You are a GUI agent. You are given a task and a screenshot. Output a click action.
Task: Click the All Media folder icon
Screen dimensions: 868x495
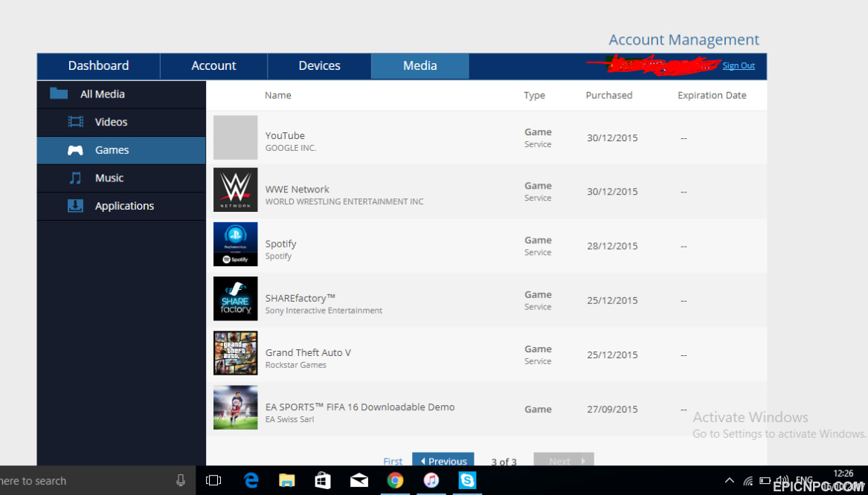pos(59,94)
